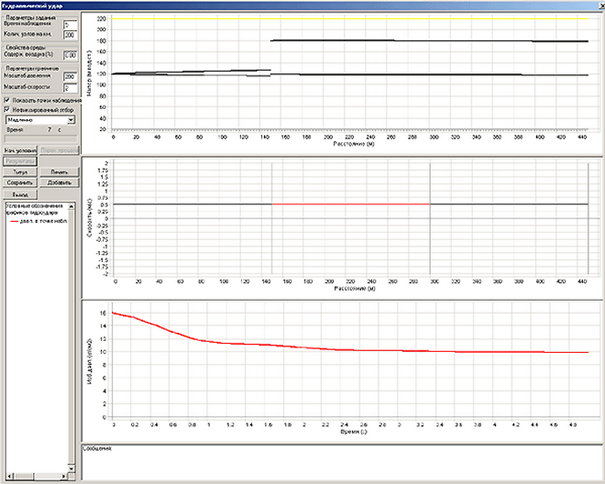Click the yellow line in head chart

pyautogui.click(x=350, y=19)
